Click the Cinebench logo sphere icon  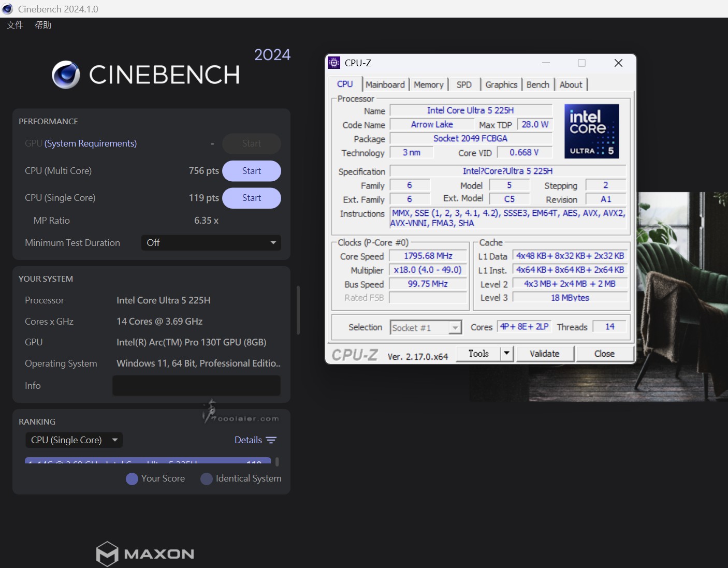tap(66, 75)
